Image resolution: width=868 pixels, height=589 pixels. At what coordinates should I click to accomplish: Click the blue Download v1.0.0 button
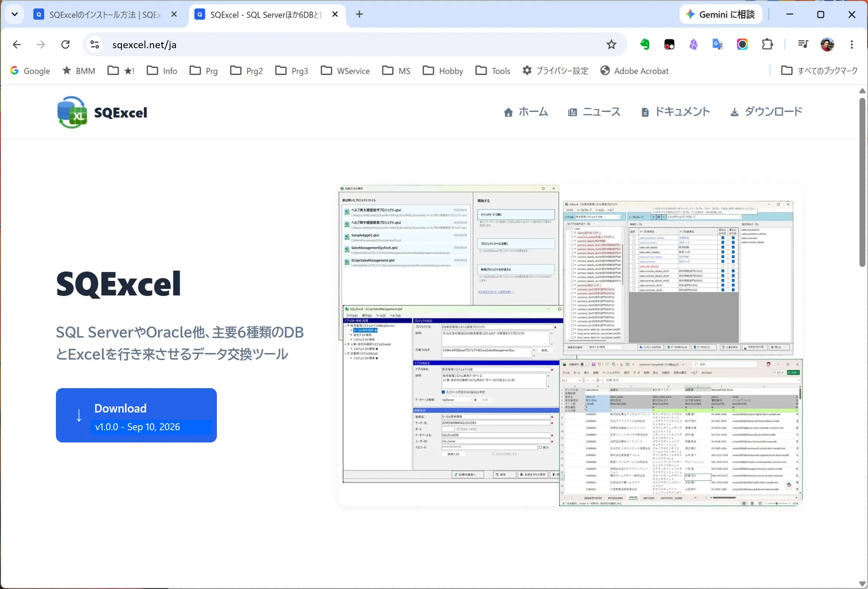click(136, 415)
